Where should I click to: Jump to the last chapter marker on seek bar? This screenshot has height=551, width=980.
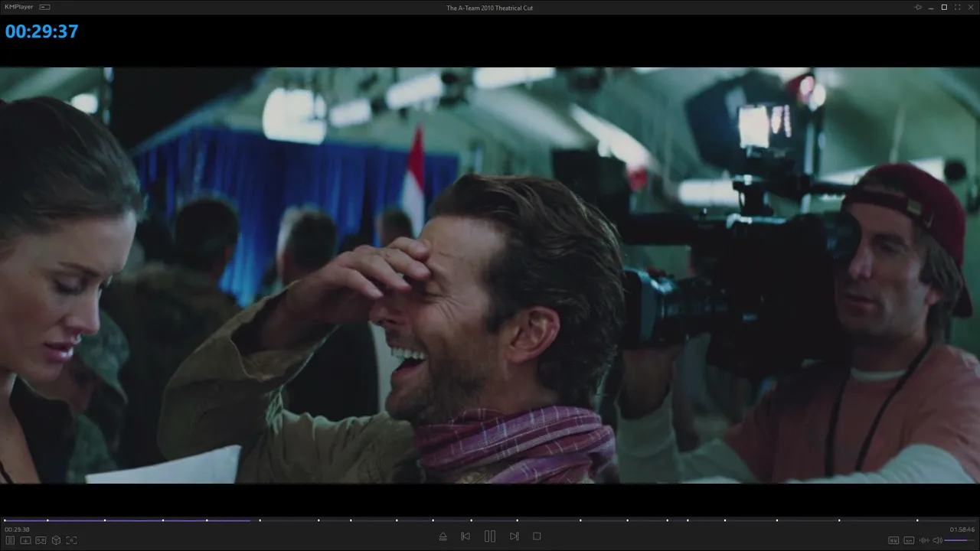click(x=917, y=520)
